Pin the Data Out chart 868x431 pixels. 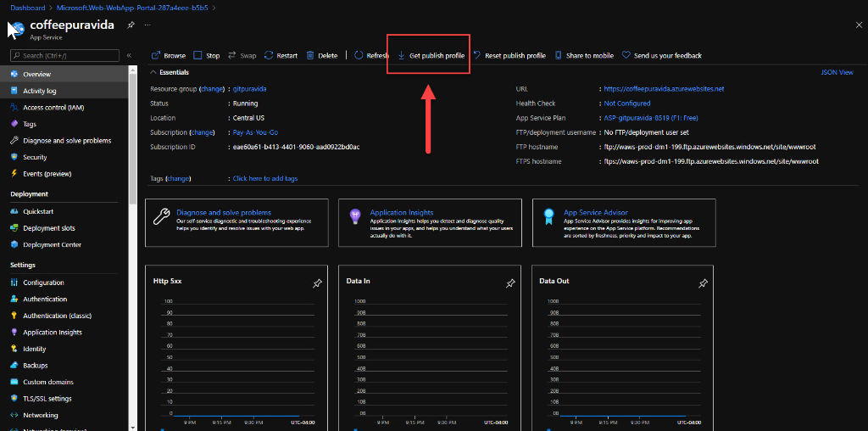(x=703, y=283)
